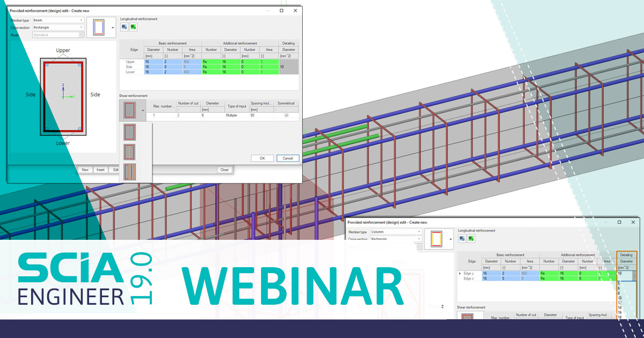Click the blue longitudinal reinforcement icon in the Beam dialog
The height and width of the screenshot is (338, 644).
pos(124,27)
